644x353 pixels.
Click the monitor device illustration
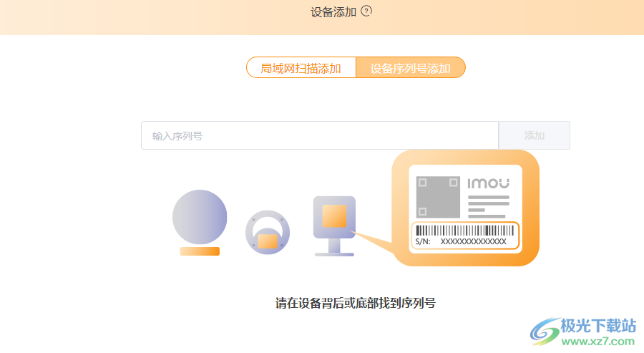click(334, 226)
